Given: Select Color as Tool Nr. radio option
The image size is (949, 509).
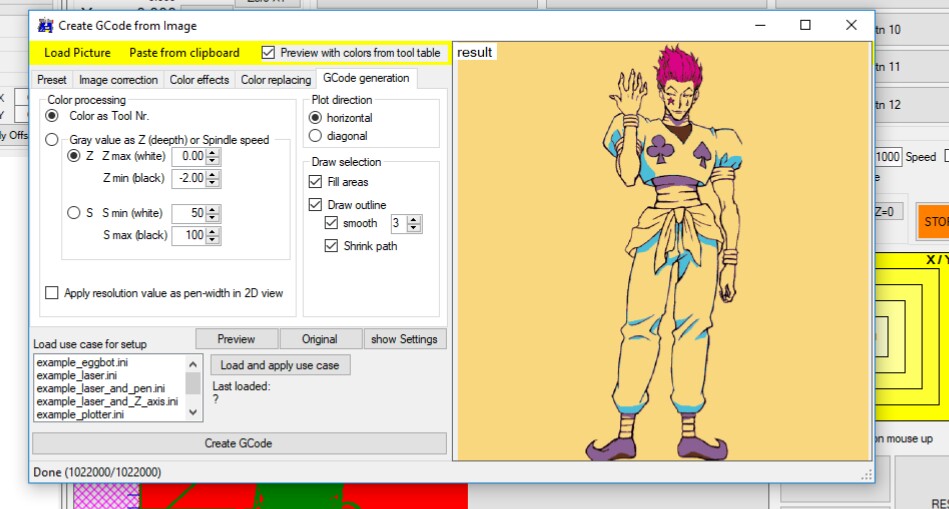Looking at the screenshot, I should coord(52,116).
